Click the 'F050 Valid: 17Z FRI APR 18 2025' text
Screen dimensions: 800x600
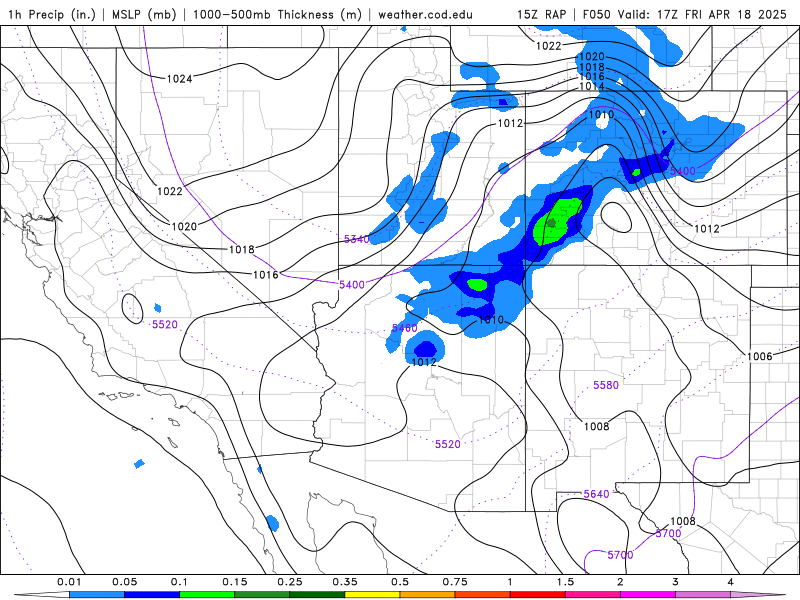[685, 14]
